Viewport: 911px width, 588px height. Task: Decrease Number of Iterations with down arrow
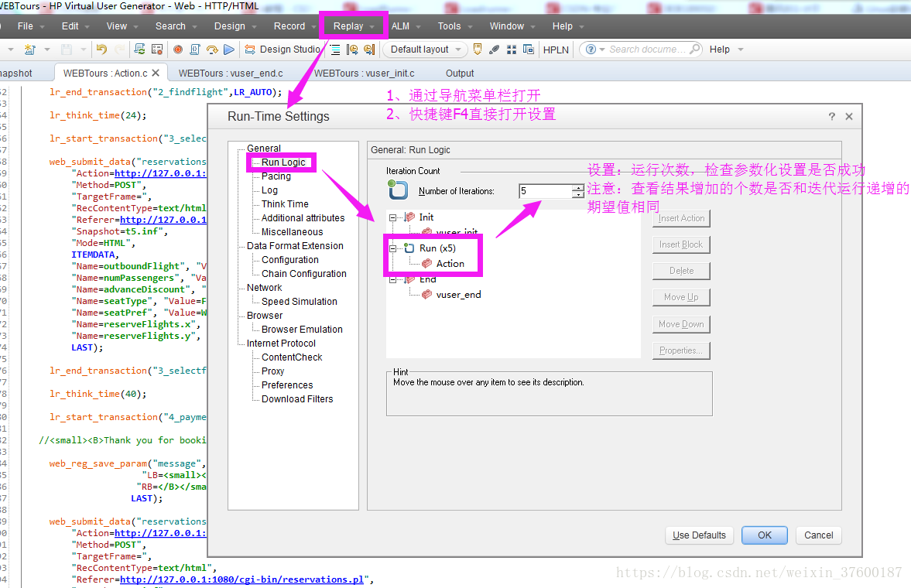[578, 194]
